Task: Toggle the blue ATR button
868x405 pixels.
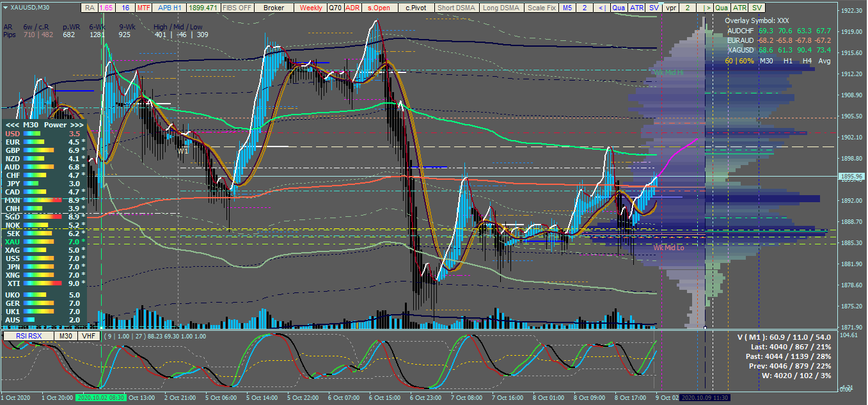Action: pos(636,8)
